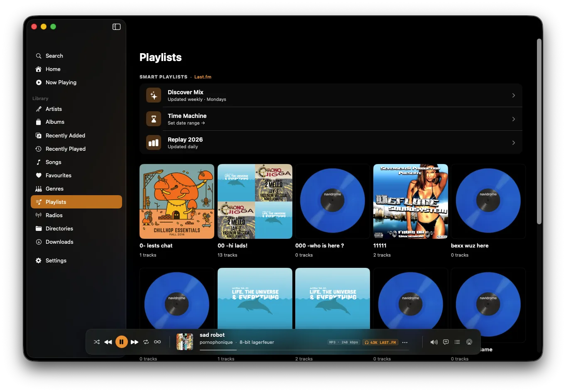Open Artists in the Library
The image size is (566, 392).
pyautogui.click(x=76, y=109)
